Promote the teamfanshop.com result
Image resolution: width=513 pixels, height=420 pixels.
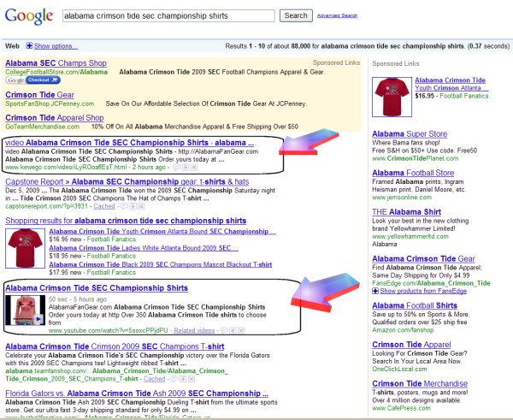pos(183,379)
